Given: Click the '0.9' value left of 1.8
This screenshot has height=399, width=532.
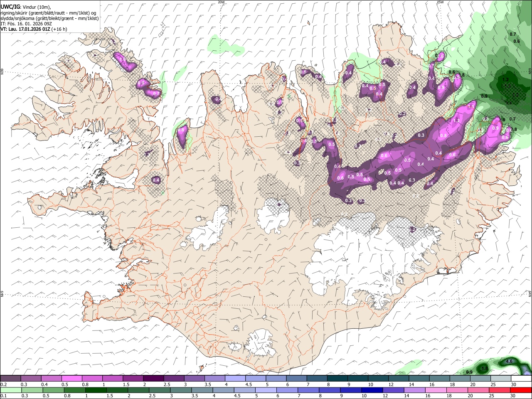Looking at the screenshot, I should [x=469, y=372].
